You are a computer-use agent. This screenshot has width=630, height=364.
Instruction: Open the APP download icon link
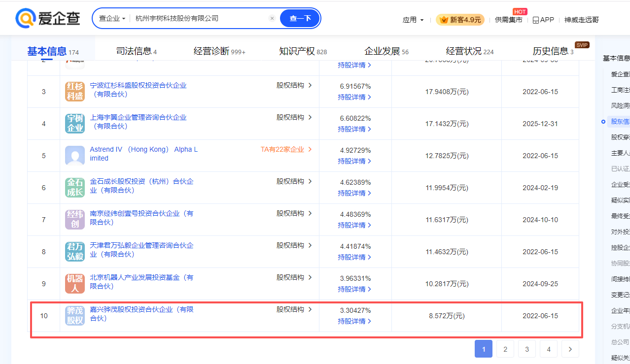pyautogui.click(x=543, y=20)
